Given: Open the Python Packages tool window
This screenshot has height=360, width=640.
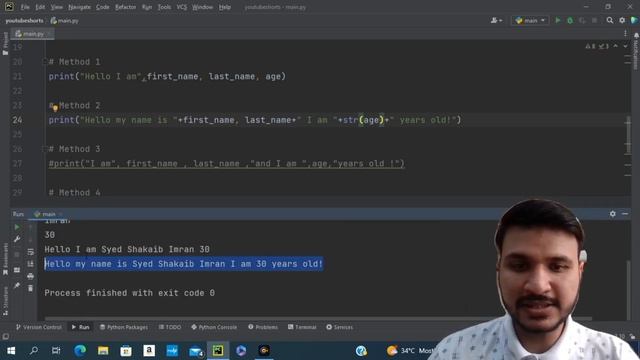Looking at the screenshot, I should [124, 327].
